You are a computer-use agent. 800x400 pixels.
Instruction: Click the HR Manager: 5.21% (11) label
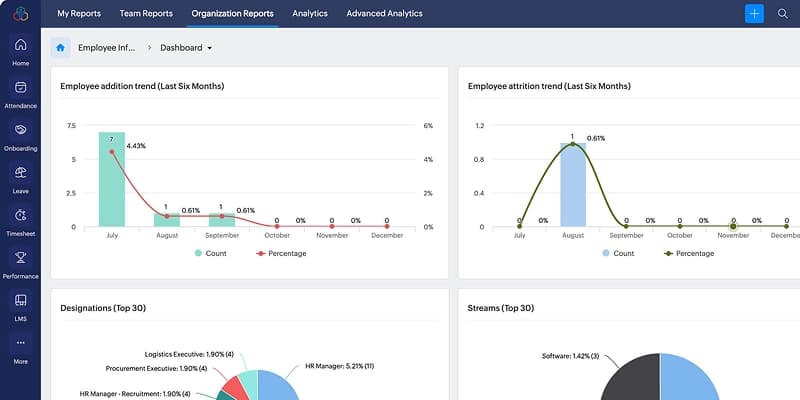[x=340, y=366]
